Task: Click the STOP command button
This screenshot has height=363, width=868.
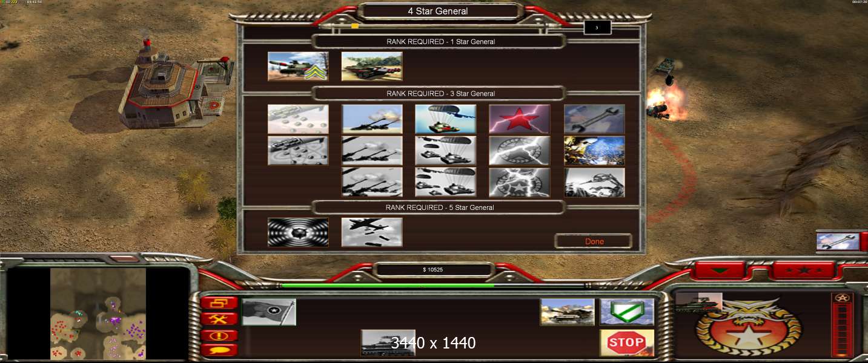Action: coord(627,343)
